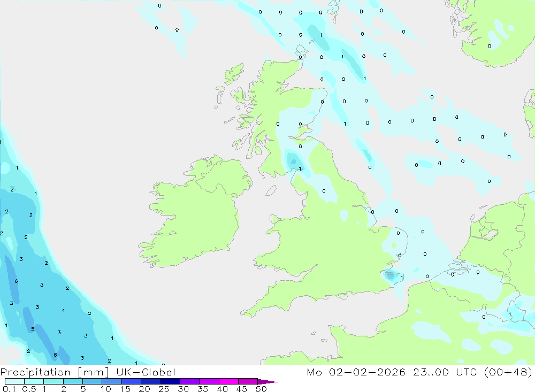Viewport: 535px width, 392px height.
Task: Click the 45–50 mm legend color swatch
Action: click(248, 381)
